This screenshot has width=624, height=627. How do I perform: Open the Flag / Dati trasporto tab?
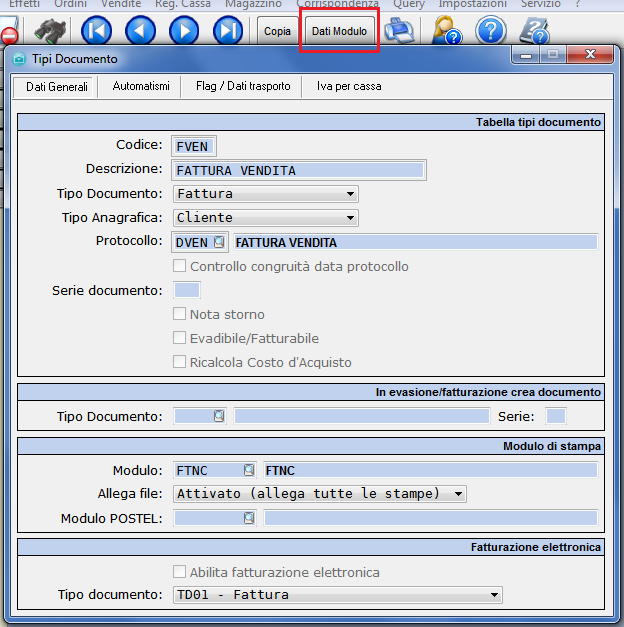coord(246,87)
